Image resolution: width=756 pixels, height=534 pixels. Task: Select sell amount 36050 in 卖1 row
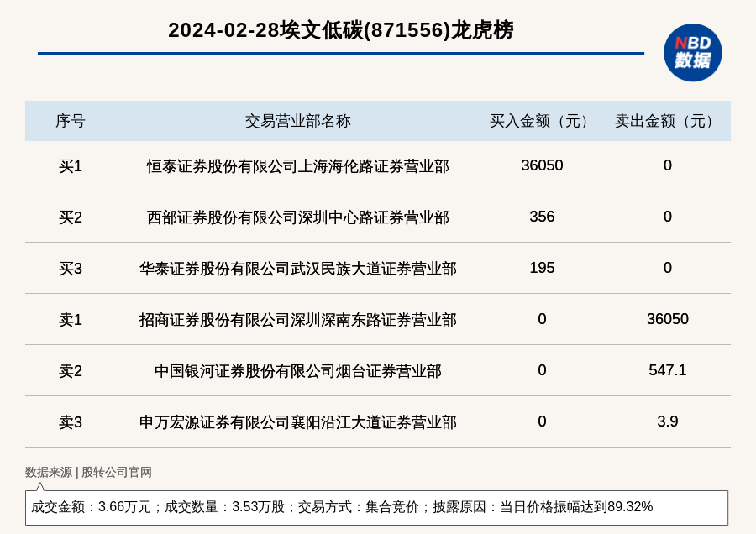point(667,318)
